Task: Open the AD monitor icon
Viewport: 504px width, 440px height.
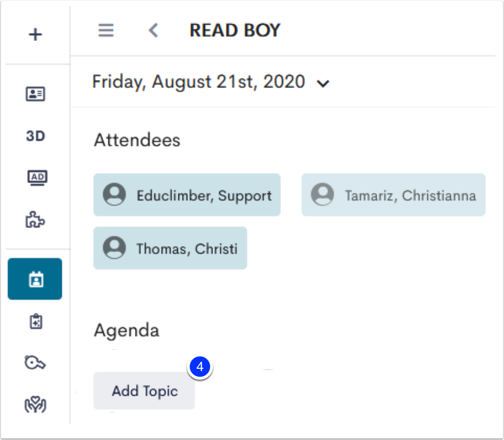Action: [37, 178]
